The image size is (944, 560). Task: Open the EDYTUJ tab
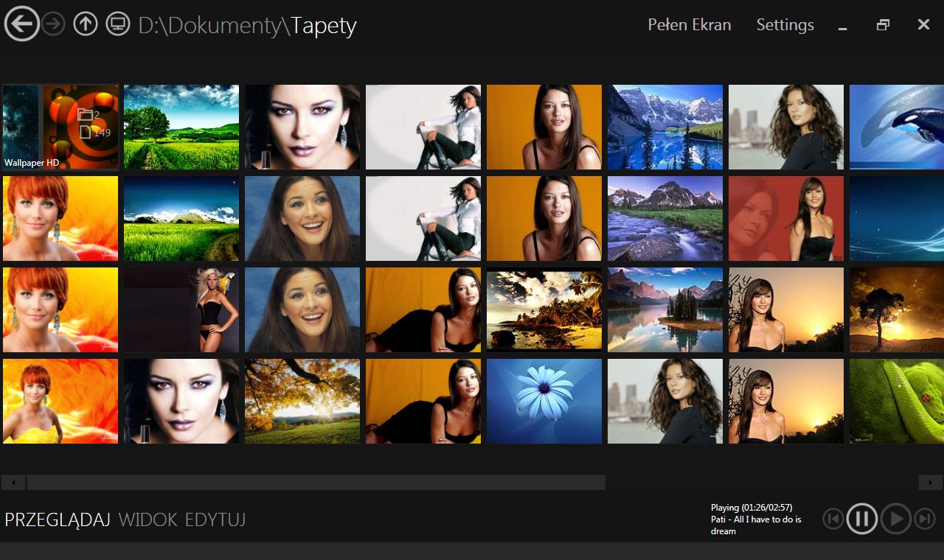(215, 520)
